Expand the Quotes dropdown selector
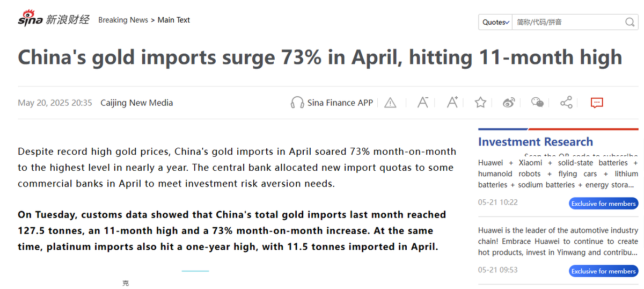The image size is (644, 289). (495, 22)
